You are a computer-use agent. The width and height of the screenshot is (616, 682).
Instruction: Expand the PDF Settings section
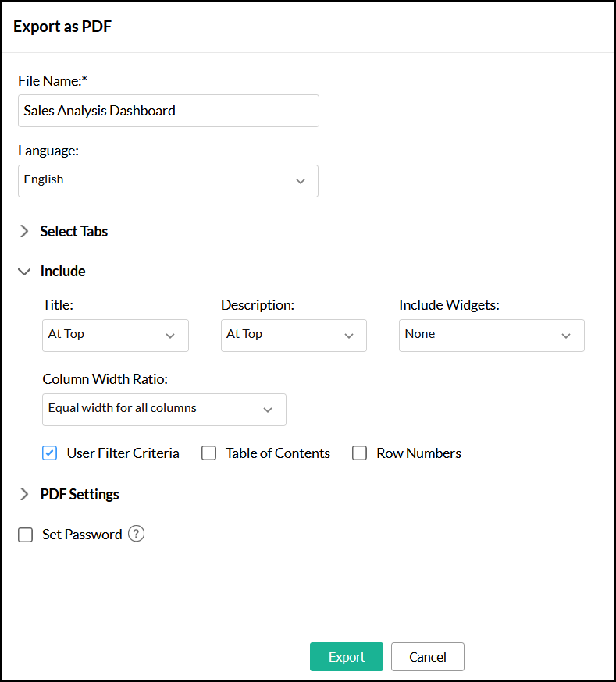[23, 494]
